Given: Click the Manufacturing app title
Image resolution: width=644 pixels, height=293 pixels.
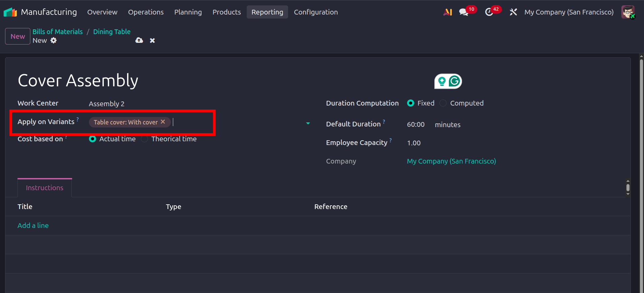Looking at the screenshot, I should (49, 12).
